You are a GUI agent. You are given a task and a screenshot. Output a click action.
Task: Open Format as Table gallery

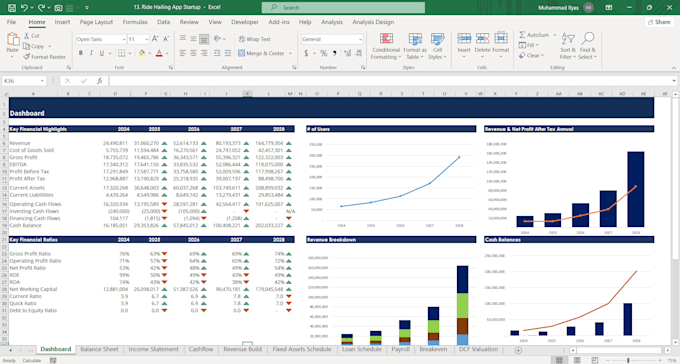415,46
